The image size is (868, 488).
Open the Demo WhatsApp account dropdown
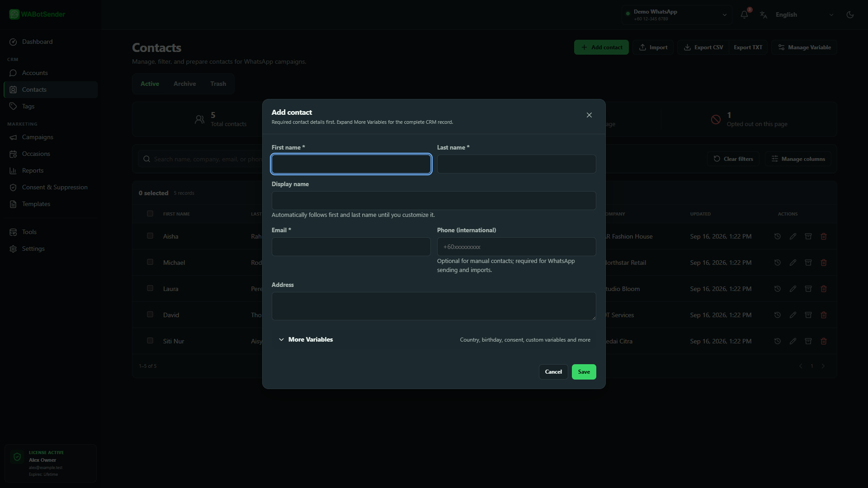tap(677, 15)
